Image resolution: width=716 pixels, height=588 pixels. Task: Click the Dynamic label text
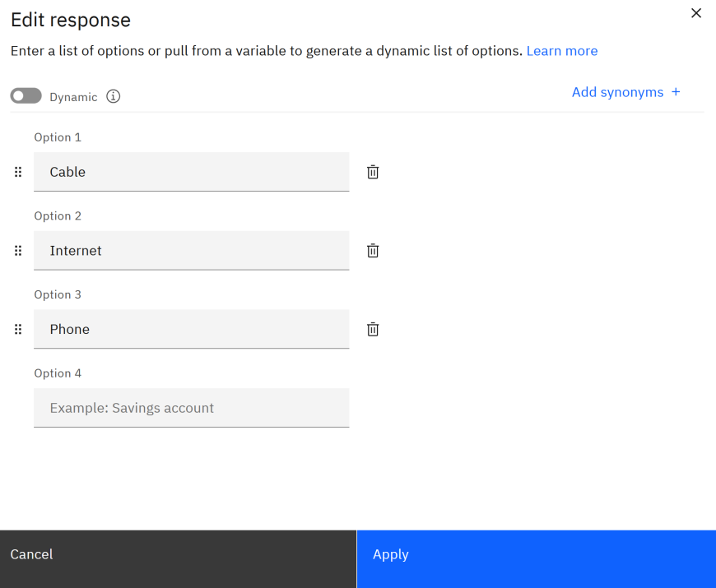(x=73, y=97)
